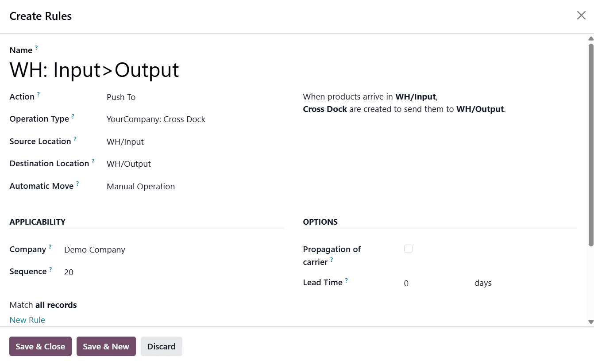The image size is (594, 364).
Task: Click the Save & Close button
Action: (x=40, y=346)
